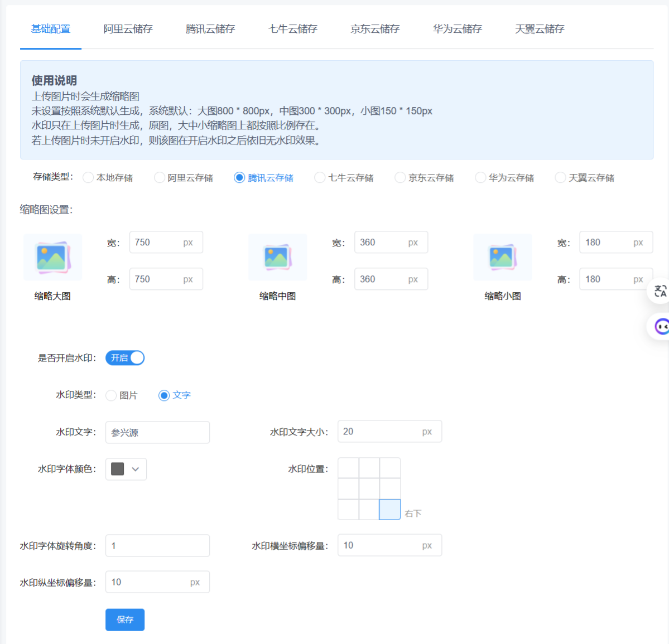Viewport: 669px width, 644px height.
Task: Click the 缩略小图 image thumbnail icon
Action: (x=502, y=256)
